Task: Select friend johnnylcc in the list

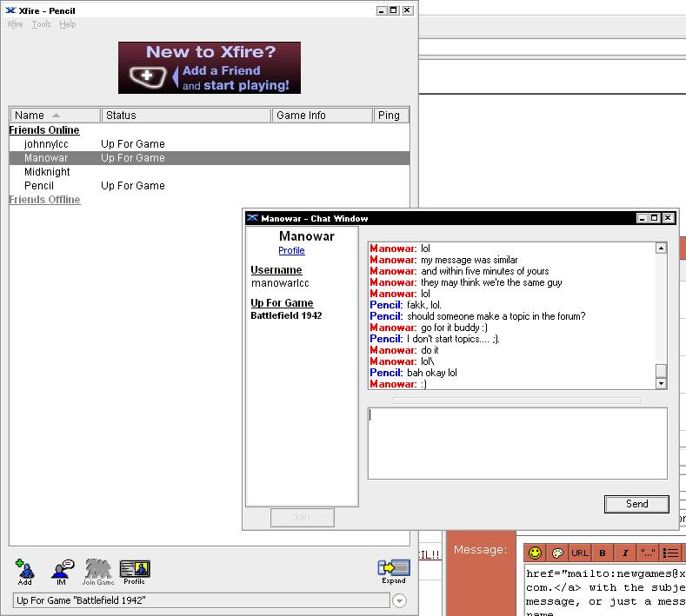Action: (x=46, y=144)
